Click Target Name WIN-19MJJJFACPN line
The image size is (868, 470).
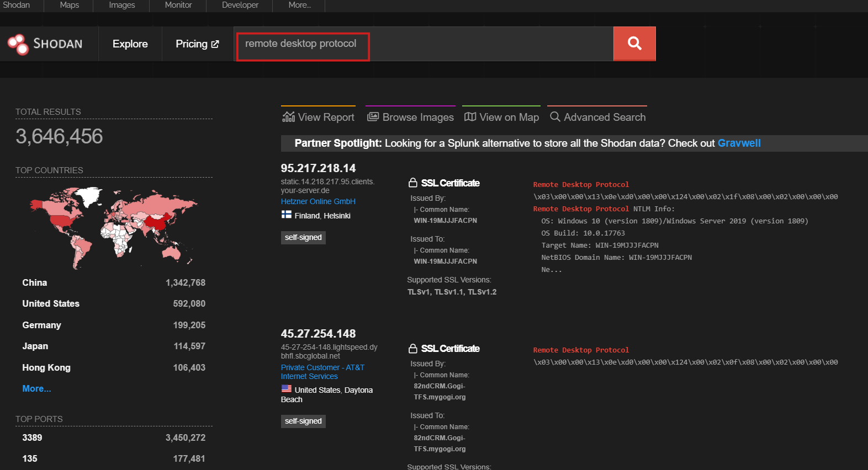point(600,245)
